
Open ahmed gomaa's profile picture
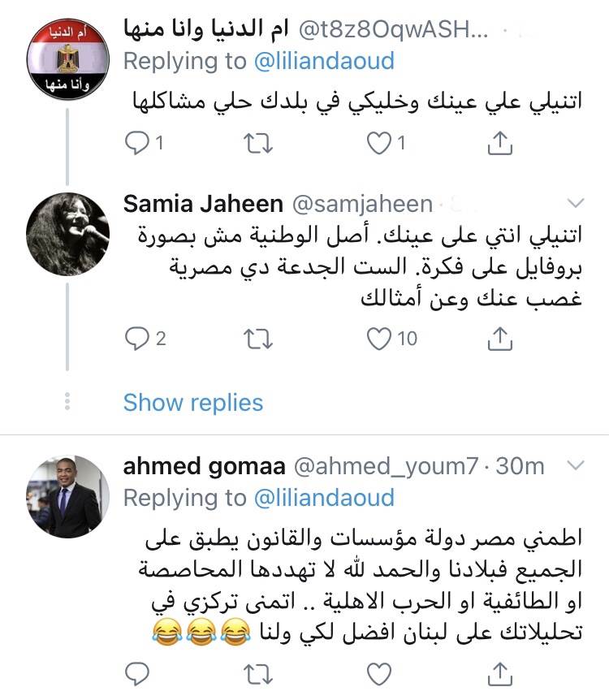tap(67, 496)
